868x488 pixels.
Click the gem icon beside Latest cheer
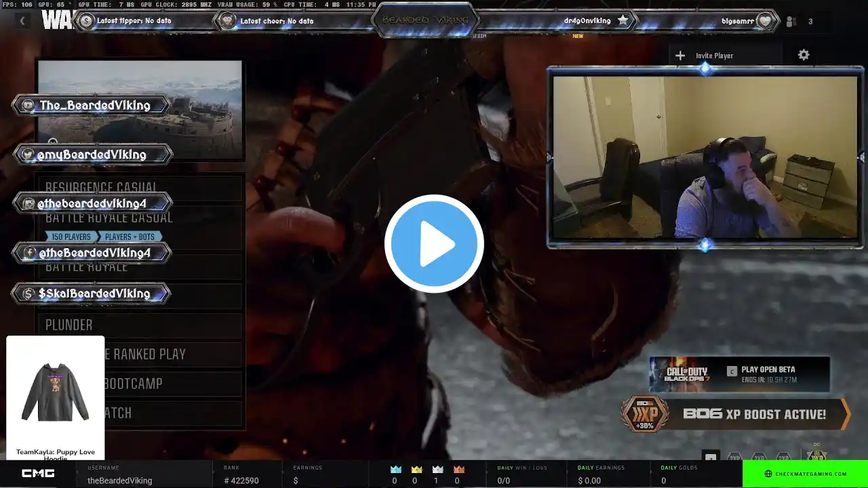coord(226,21)
